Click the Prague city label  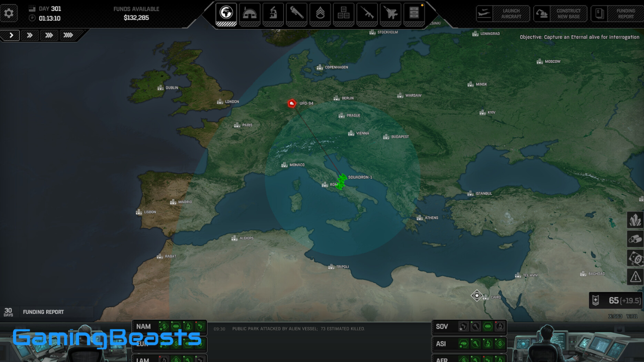pyautogui.click(x=353, y=116)
